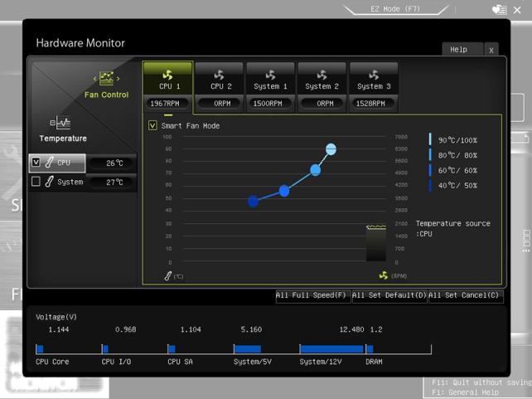Click the 80°C/80% fan curve point
Screen dimensions: 532x399
tap(315, 170)
